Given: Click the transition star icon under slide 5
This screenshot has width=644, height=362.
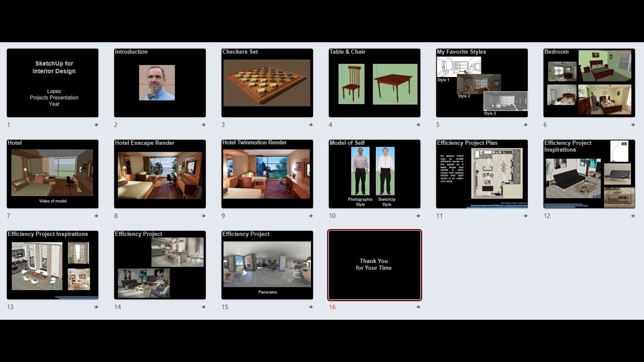Looking at the screenshot, I should (525, 125).
